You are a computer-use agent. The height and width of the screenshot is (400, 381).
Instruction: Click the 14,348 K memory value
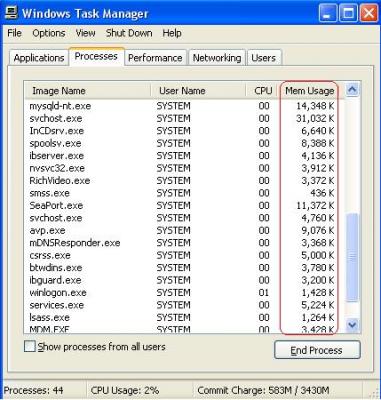[315, 106]
